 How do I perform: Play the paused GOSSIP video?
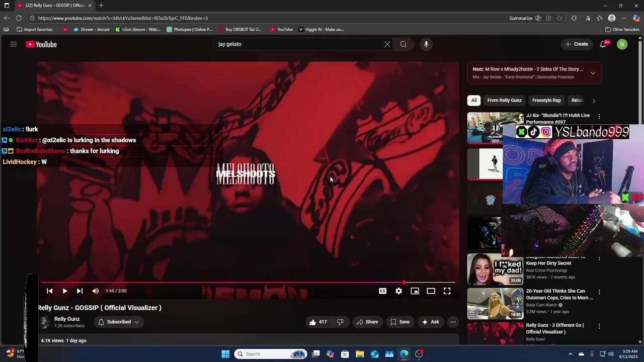pos(64,291)
